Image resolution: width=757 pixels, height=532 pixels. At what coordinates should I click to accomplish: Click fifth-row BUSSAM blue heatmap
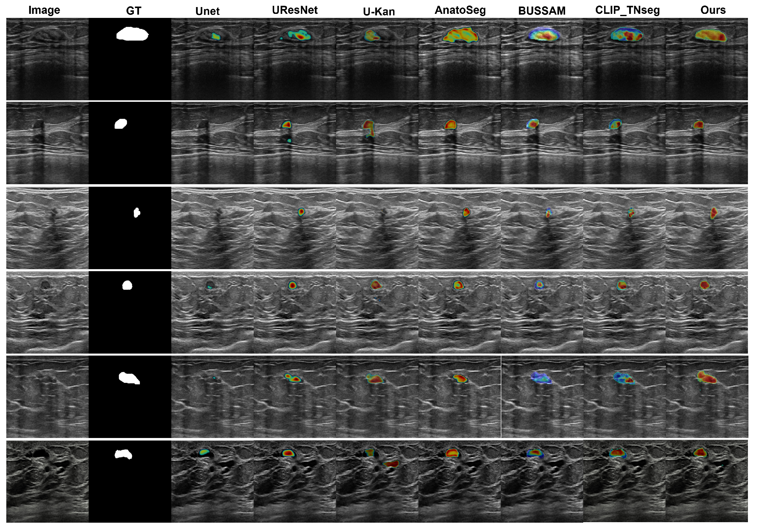point(541,378)
